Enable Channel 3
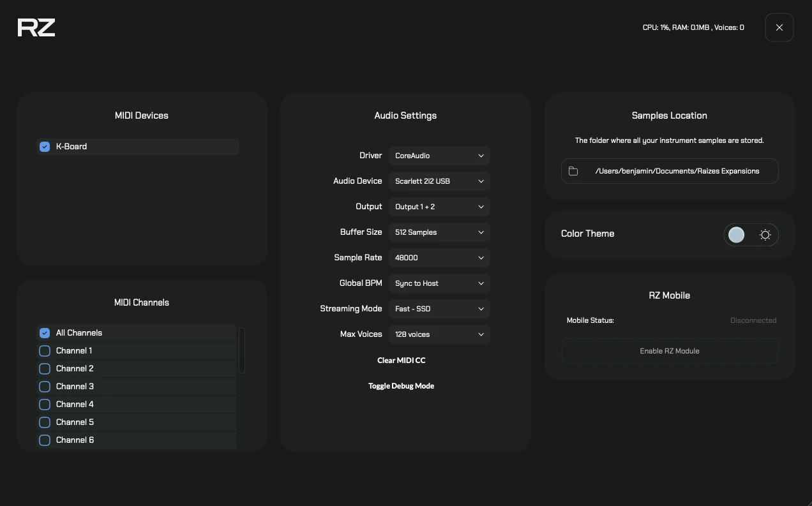This screenshot has width=812, height=506. [x=44, y=386]
